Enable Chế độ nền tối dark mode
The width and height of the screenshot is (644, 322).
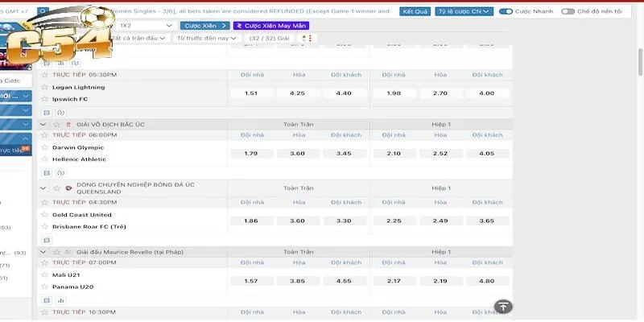coord(568,12)
